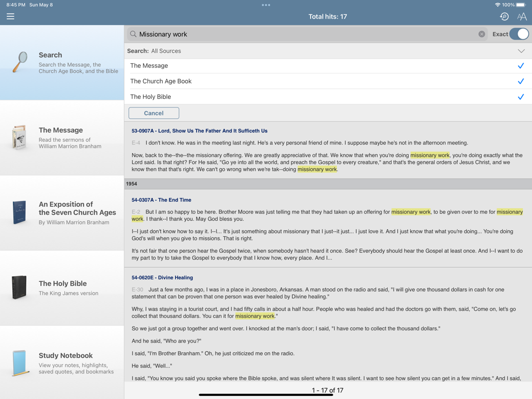Click the Total hits: 17 title
The height and width of the screenshot is (399, 532).
[328, 16]
